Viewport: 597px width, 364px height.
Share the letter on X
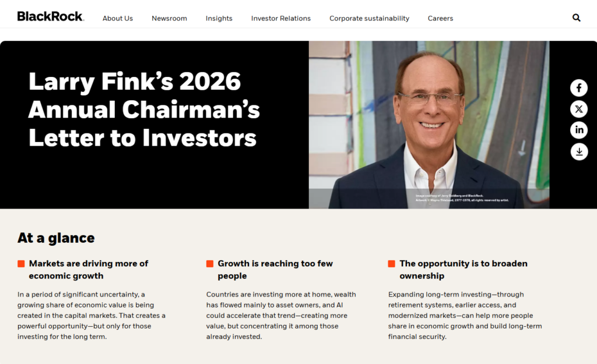[579, 109]
